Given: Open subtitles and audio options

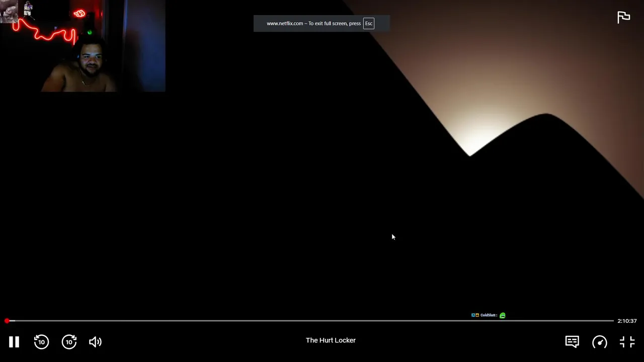Looking at the screenshot, I should [572, 342].
